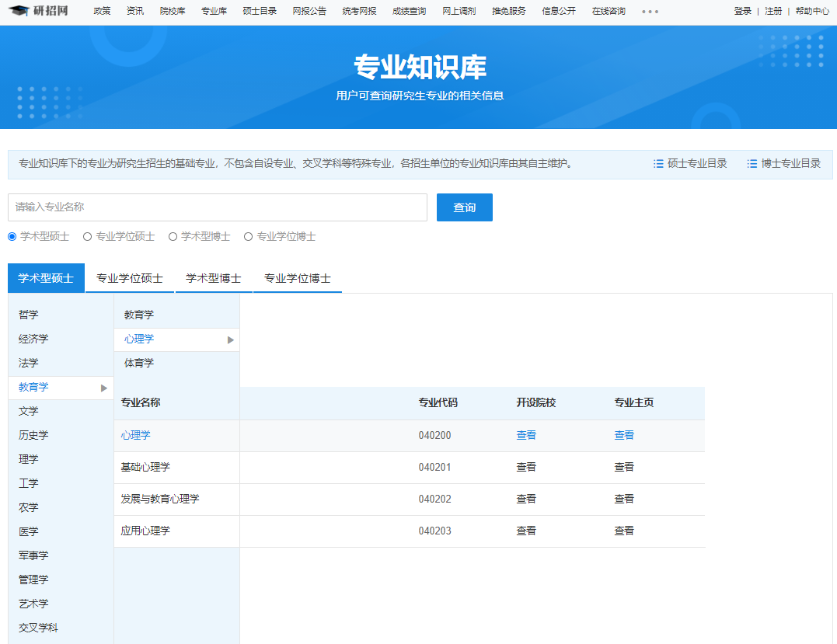Click the three-dots more menu in the navigation
This screenshot has width=837, height=644.
click(650, 11)
